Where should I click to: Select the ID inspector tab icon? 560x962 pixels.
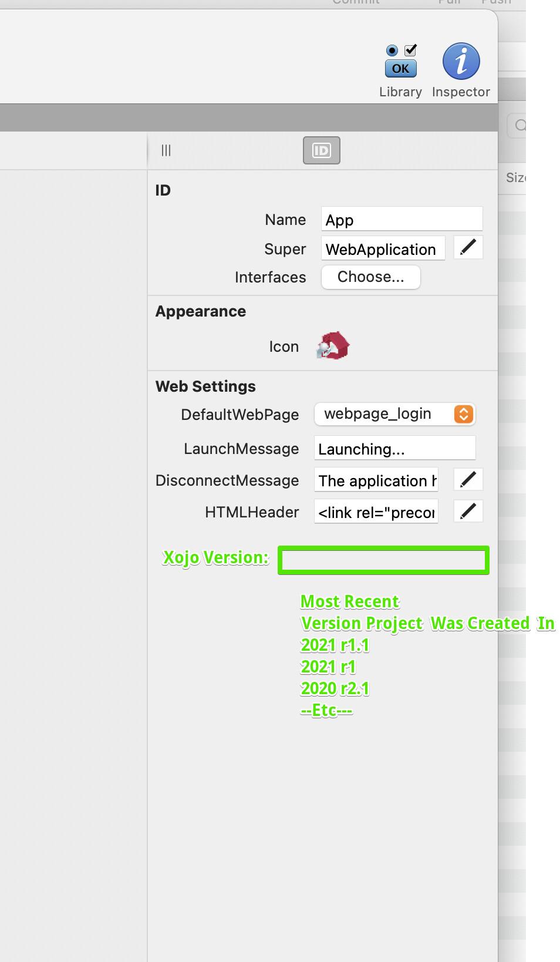tap(322, 150)
